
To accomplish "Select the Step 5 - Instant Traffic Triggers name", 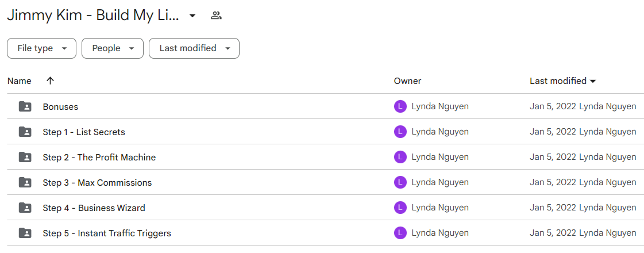I will point(107,233).
